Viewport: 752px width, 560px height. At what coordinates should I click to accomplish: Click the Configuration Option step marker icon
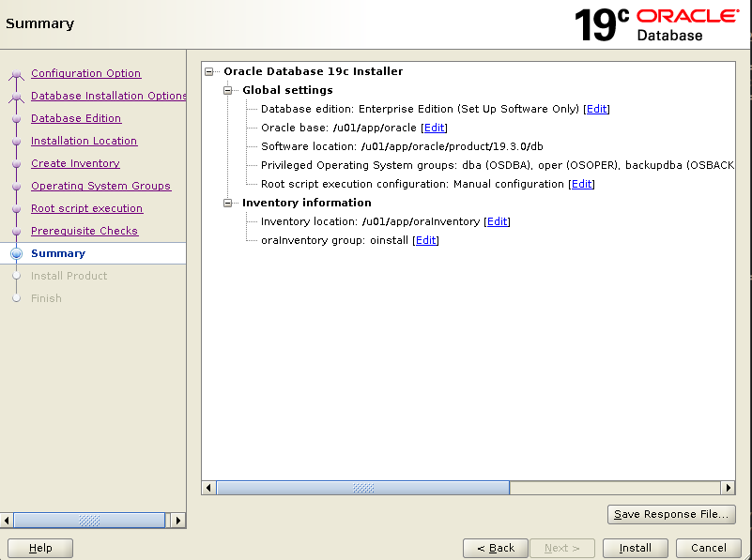16,74
